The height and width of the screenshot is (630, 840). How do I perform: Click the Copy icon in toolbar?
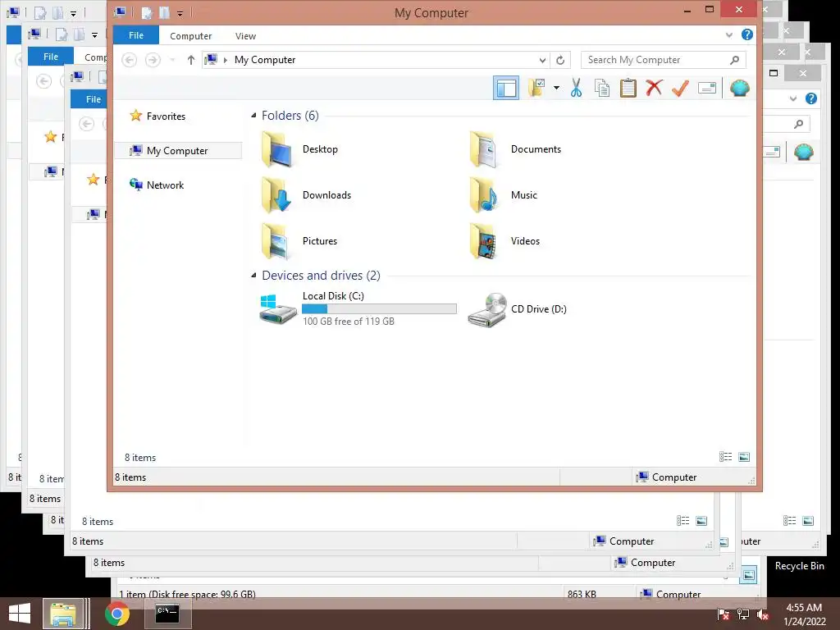(x=602, y=88)
